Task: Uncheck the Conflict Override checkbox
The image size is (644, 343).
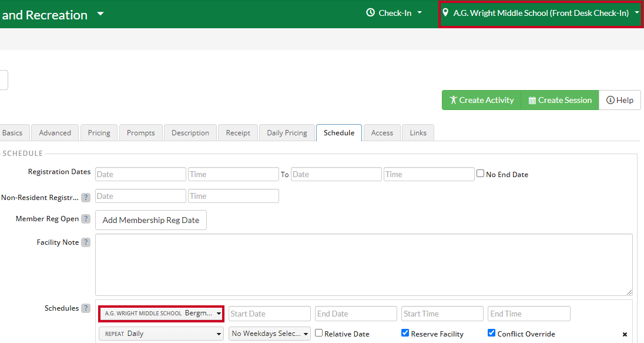Action: 491,333
